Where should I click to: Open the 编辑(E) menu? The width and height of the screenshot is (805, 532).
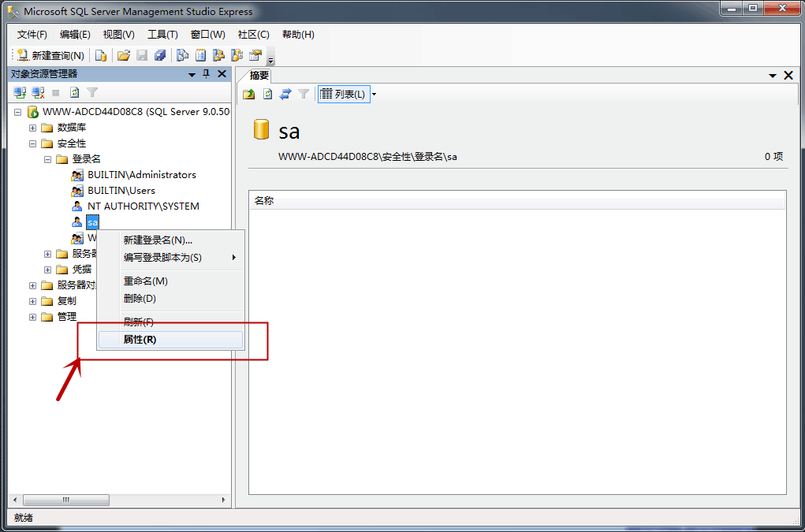click(x=75, y=35)
